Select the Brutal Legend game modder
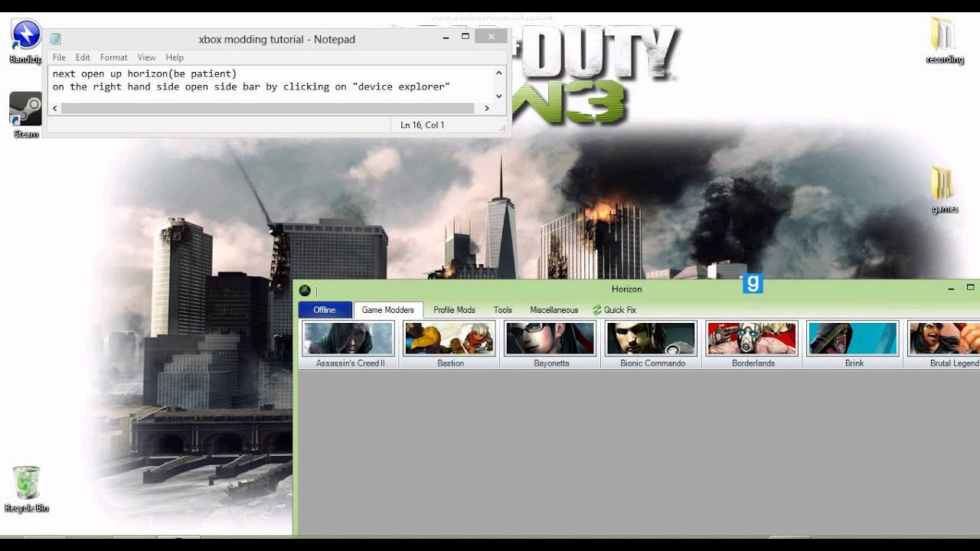The image size is (980, 551). [943, 344]
